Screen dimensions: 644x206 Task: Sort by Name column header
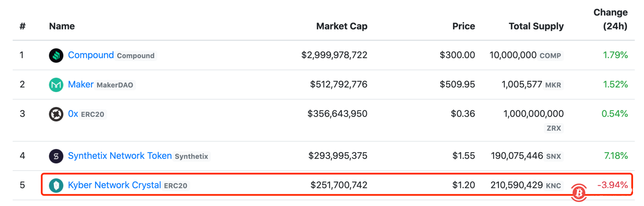pos(62,26)
